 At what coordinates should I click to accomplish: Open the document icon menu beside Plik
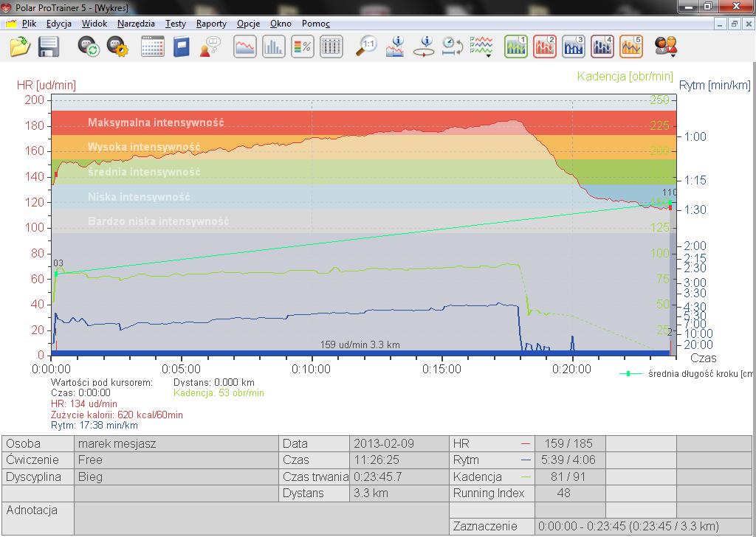pos(10,23)
